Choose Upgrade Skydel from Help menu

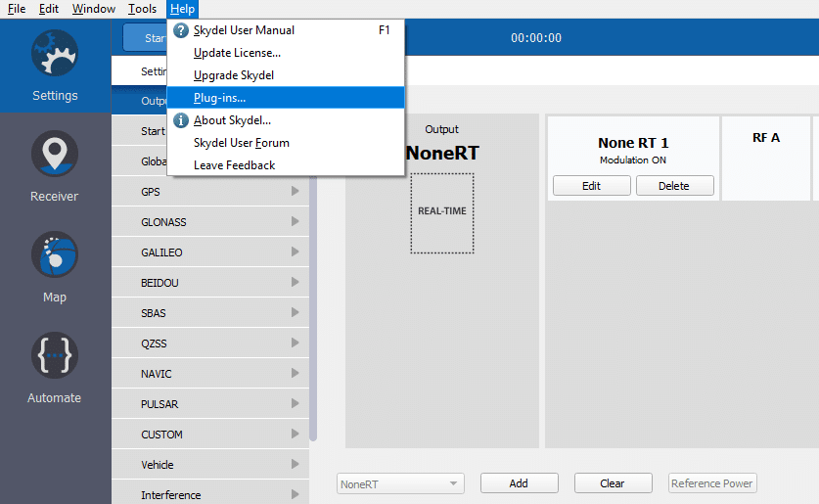click(286, 75)
